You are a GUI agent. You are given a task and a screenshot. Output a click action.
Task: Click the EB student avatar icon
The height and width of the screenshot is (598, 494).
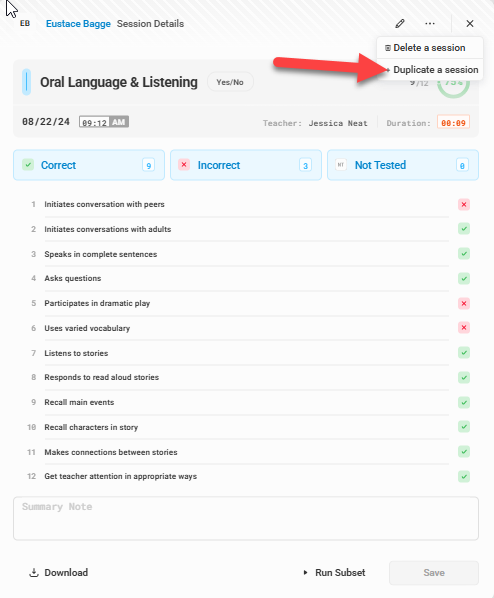tap(25, 24)
